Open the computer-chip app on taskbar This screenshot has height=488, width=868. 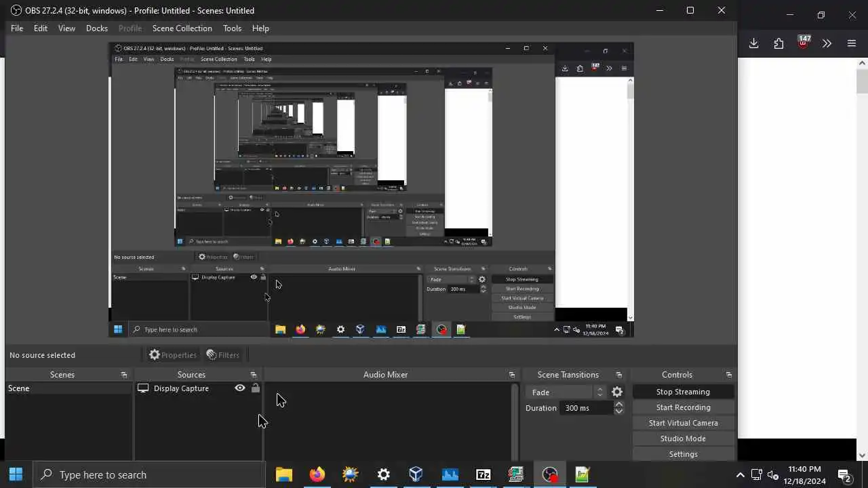pyautogui.click(x=516, y=474)
